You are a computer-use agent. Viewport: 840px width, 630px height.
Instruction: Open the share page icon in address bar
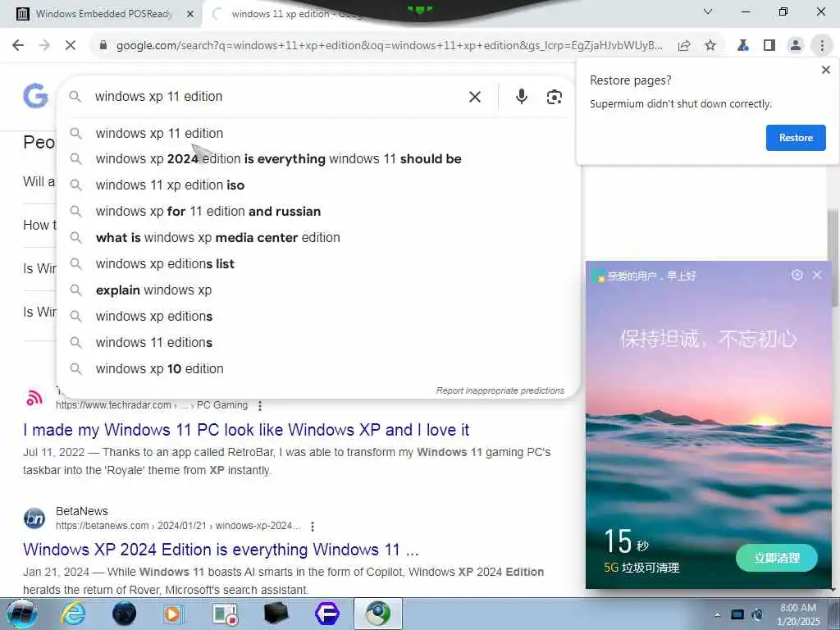click(x=684, y=46)
